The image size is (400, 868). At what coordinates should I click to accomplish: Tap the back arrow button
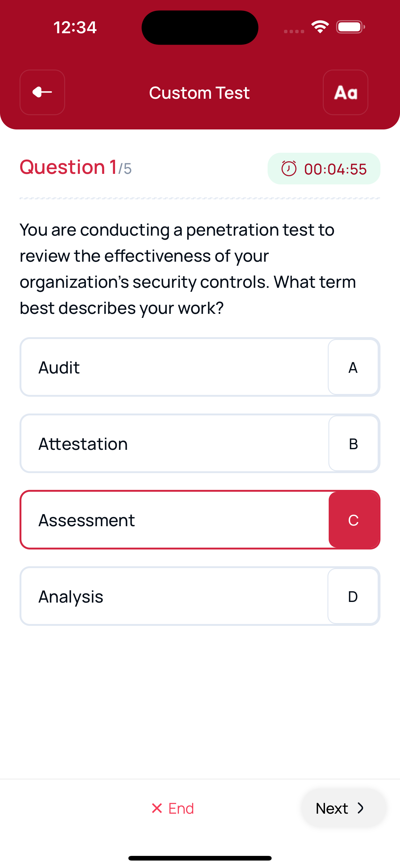pos(42,92)
